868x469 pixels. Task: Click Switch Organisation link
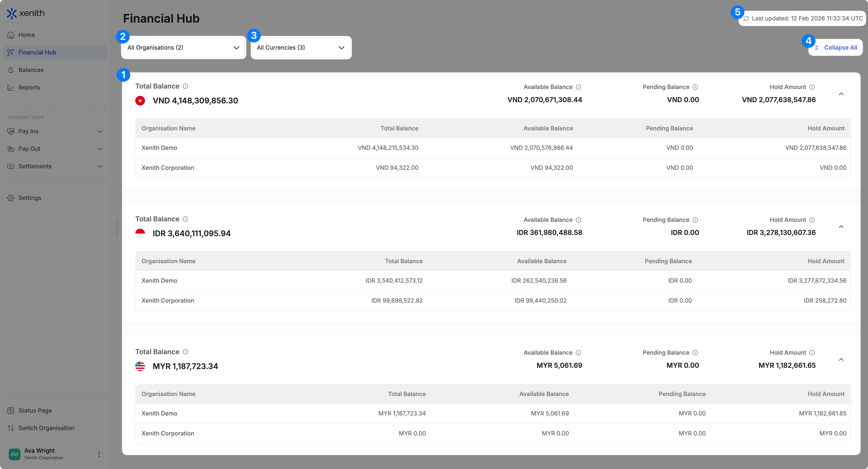(x=46, y=428)
